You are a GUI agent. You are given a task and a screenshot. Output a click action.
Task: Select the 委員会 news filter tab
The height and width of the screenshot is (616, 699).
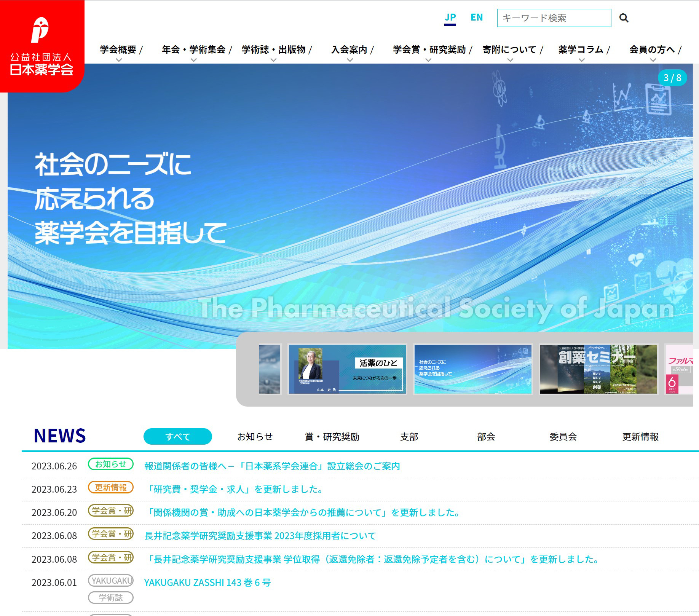coord(563,437)
